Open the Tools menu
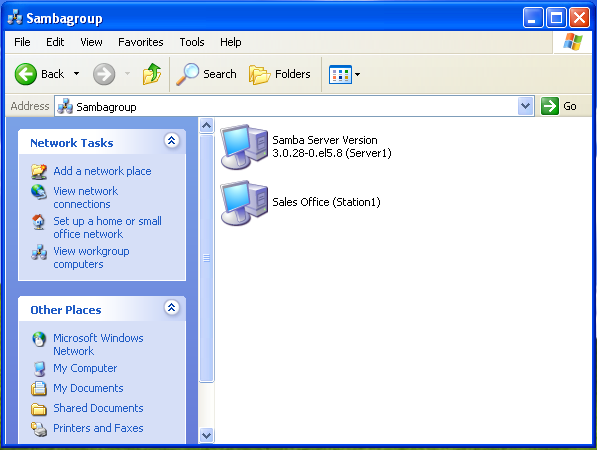The height and width of the screenshot is (450, 597). point(192,42)
